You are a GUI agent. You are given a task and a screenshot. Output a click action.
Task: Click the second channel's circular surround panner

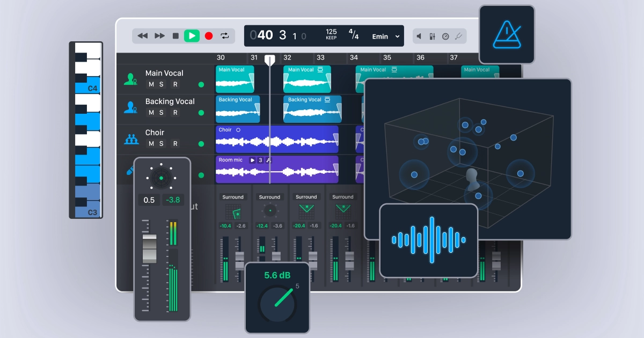pyautogui.click(x=269, y=211)
